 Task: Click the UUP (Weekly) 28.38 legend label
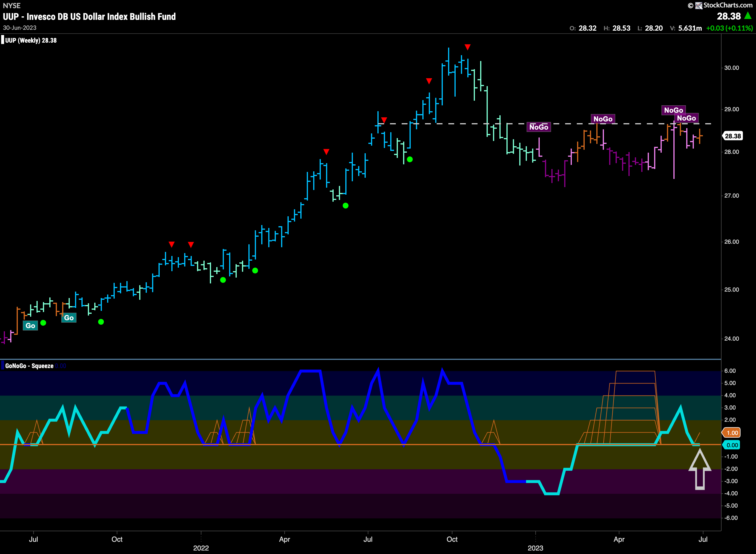[x=31, y=40]
